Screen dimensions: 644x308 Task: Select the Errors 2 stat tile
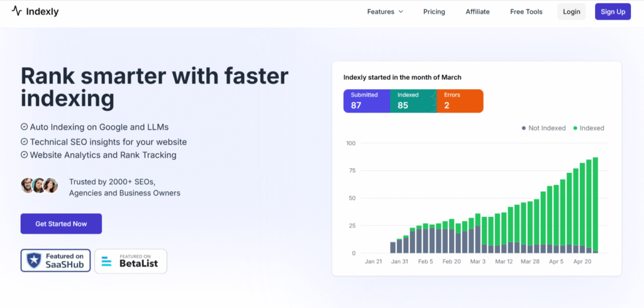460,101
